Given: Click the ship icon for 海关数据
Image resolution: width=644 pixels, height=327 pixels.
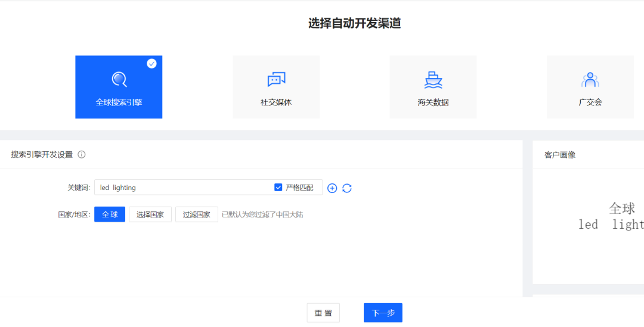Looking at the screenshot, I should click(433, 79).
